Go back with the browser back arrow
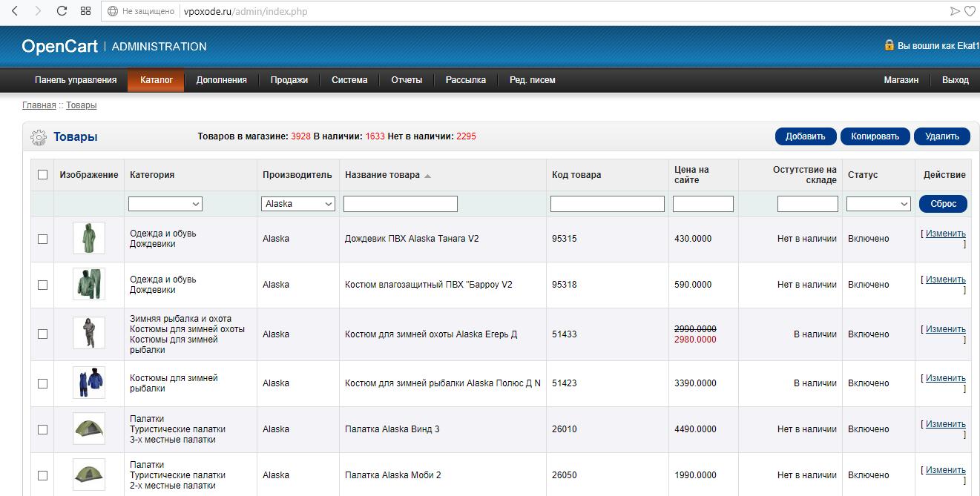Screen dimensions: 980x496 [14, 11]
